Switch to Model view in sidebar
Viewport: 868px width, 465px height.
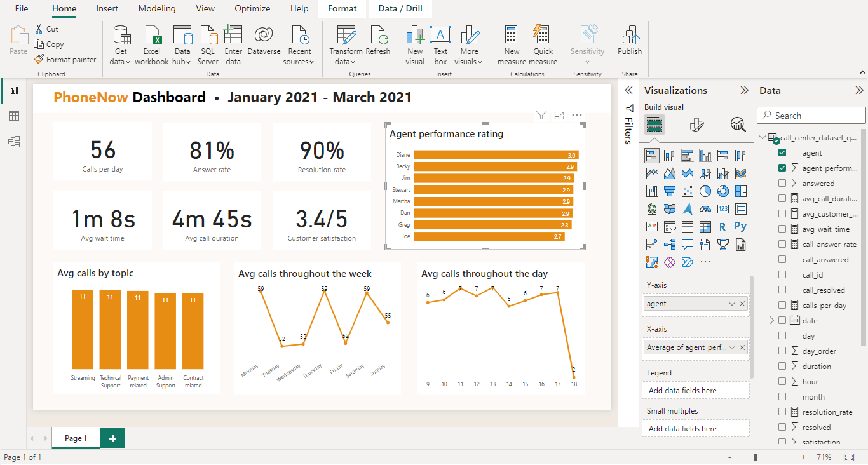click(x=13, y=142)
